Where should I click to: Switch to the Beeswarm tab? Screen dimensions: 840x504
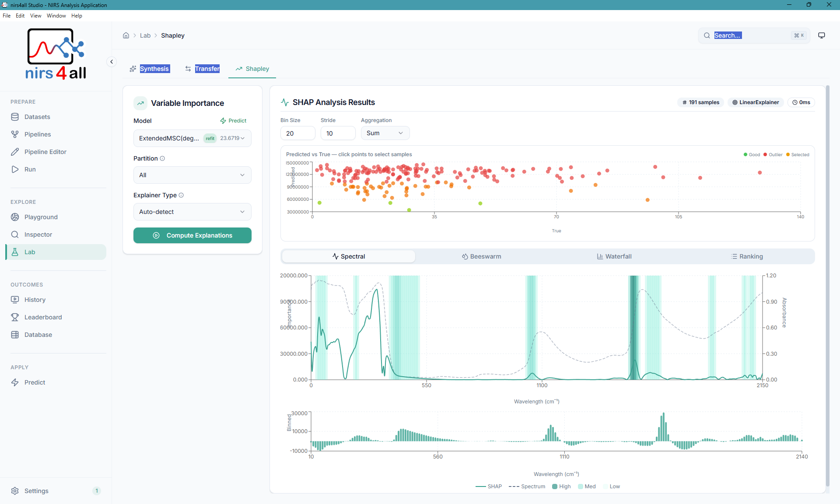[x=482, y=256]
